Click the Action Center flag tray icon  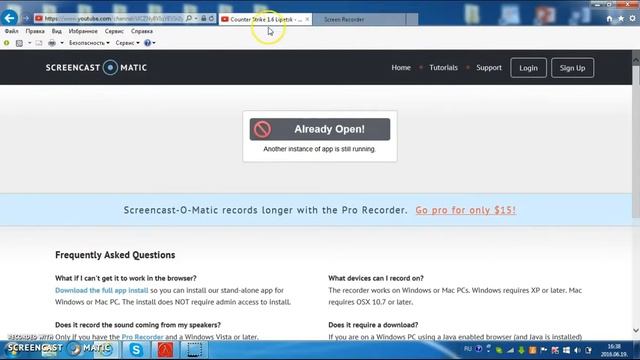click(544, 350)
